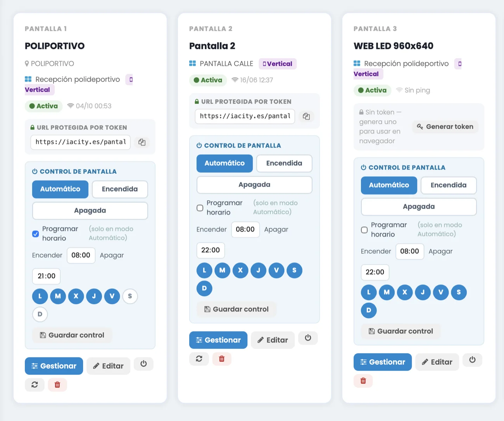Screen dimensions: 504x421
Task: Delete WEB LED 960x640 with trash icon
Action: (x=363, y=381)
